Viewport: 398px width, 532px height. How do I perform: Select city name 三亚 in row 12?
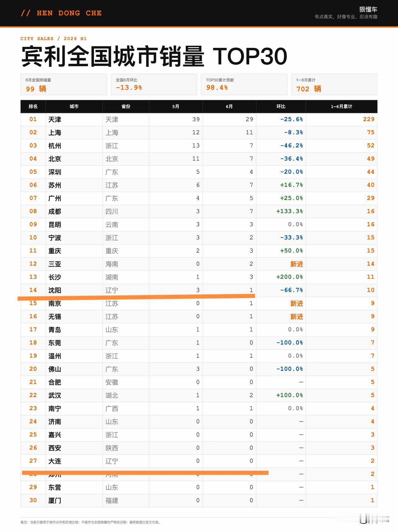(55, 264)
